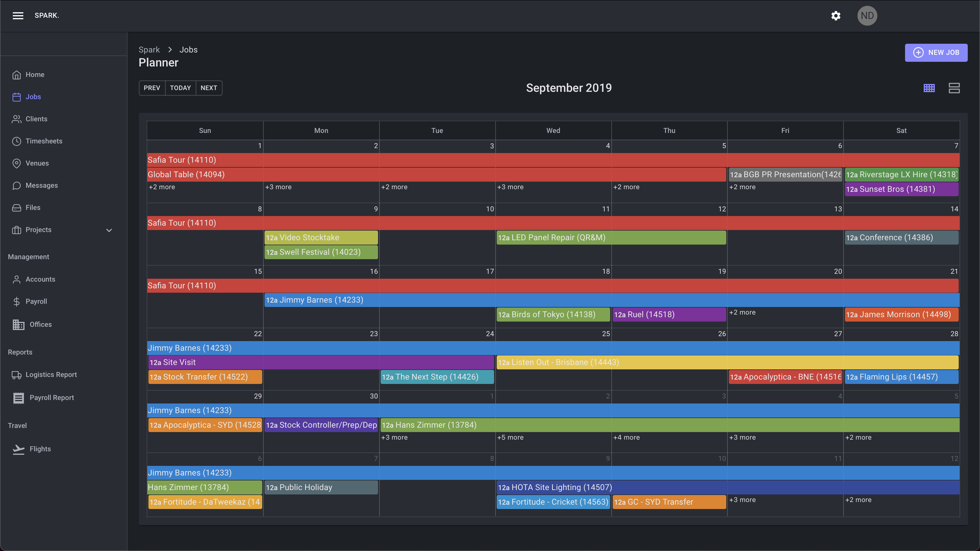Navigate to Offices
This screenshot has width=980, height=551.
coord(40,324)
